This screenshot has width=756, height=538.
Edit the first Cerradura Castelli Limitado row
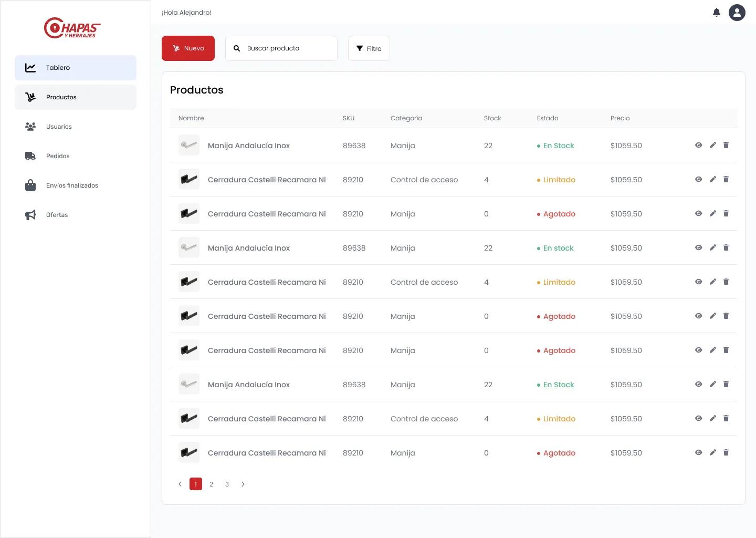712,179
